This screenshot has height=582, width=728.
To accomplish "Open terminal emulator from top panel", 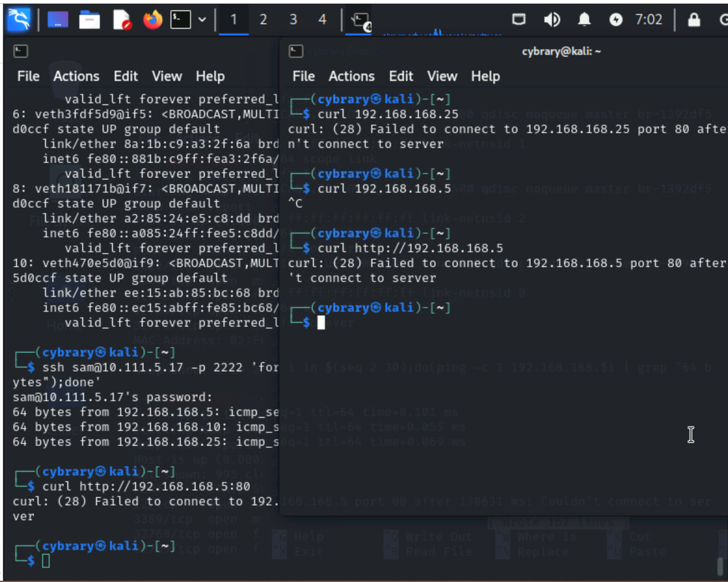I will pos(181,20).
